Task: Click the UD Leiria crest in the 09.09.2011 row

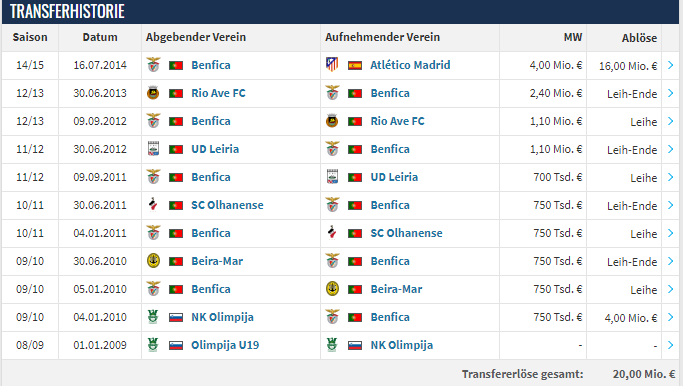Action: tap(332, 176)
